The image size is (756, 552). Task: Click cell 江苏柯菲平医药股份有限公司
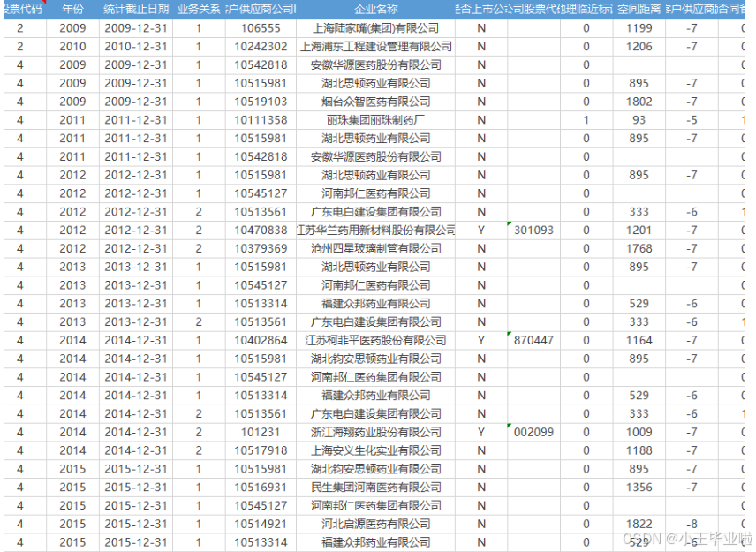[x=375, y=340]
